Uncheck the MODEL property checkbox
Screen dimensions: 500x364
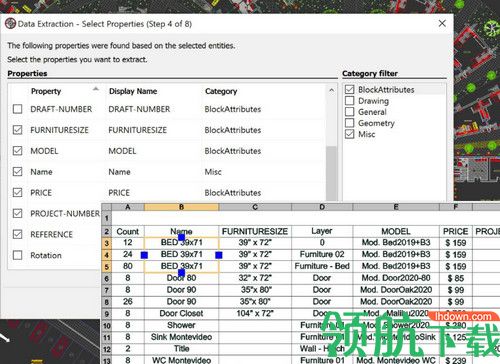(17, 151)
